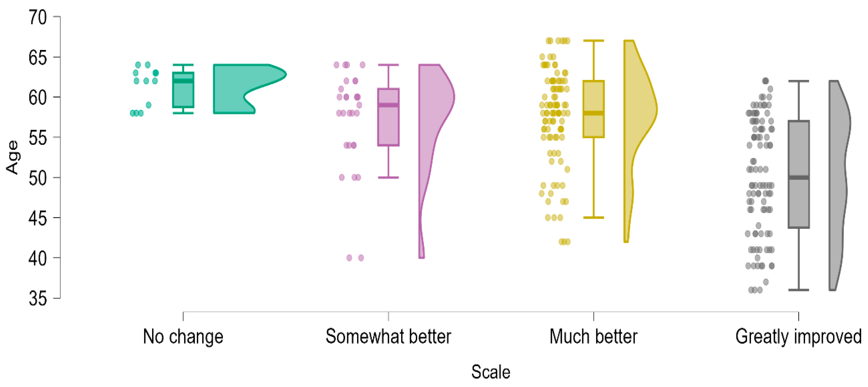The height and width of the screenshot is (387, 868).
Task: Click the 'Scale' x-axis title
Action: point(491,372)
